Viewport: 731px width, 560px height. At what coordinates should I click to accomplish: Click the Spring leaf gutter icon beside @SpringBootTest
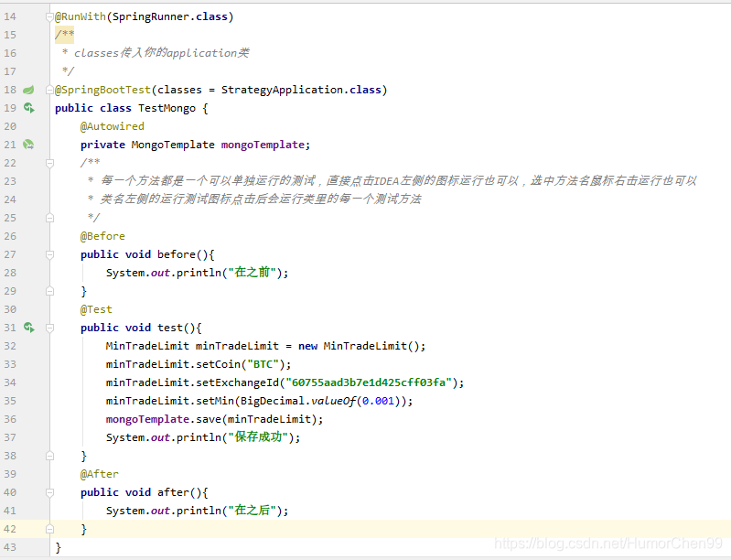coord(28,90)
